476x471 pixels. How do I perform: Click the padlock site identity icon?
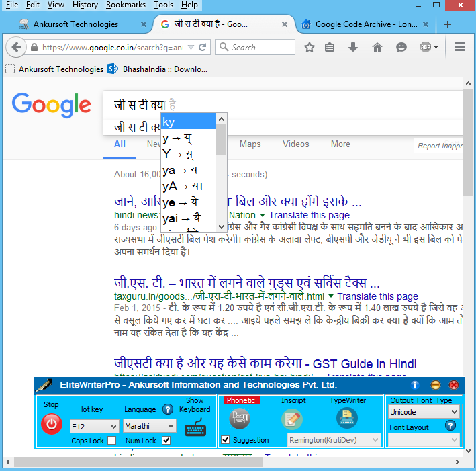pos(34,48)
